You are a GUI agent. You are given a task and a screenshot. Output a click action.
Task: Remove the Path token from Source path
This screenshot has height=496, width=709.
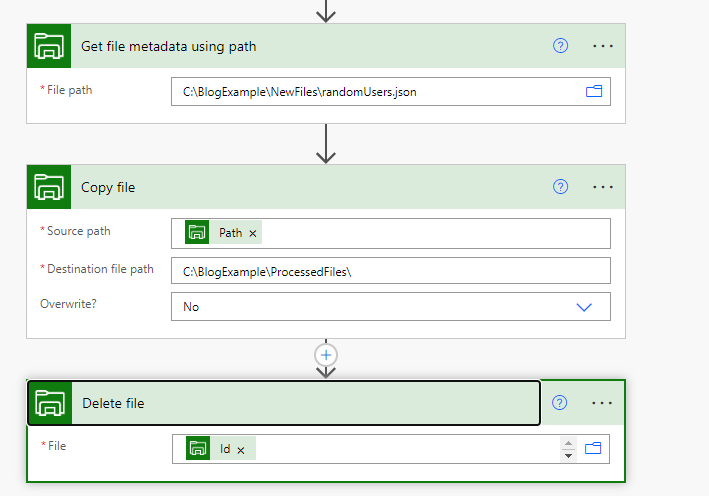[253, 233]
